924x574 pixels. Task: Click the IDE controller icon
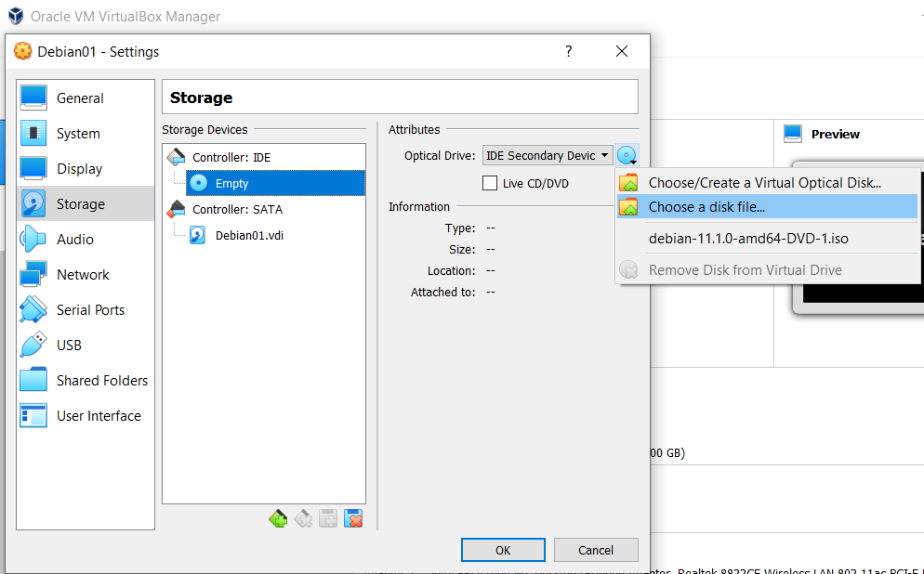click(176, 157)
